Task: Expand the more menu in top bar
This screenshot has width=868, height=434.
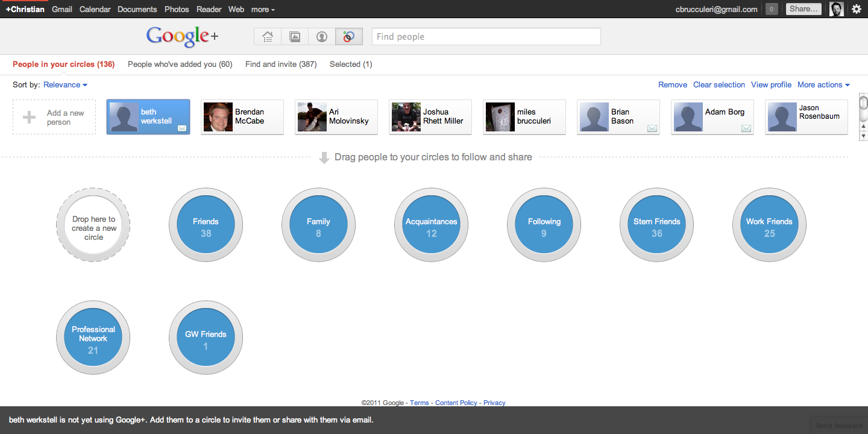Action: (x=263, y=10)
